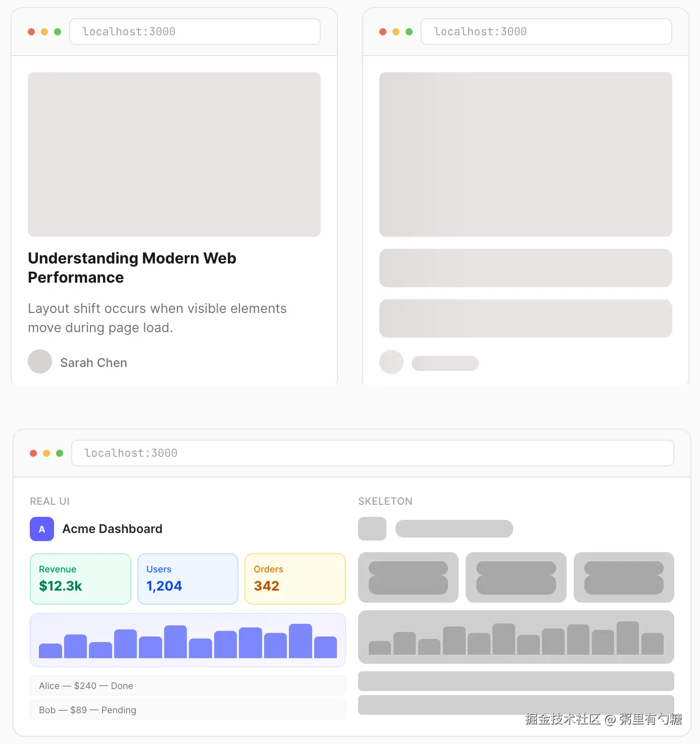Select the Orders 342 stat card

pos(295,579)
